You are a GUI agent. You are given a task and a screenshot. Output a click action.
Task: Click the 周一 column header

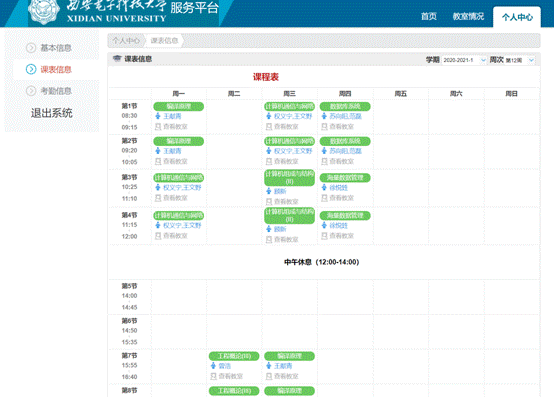pos(178,94)
